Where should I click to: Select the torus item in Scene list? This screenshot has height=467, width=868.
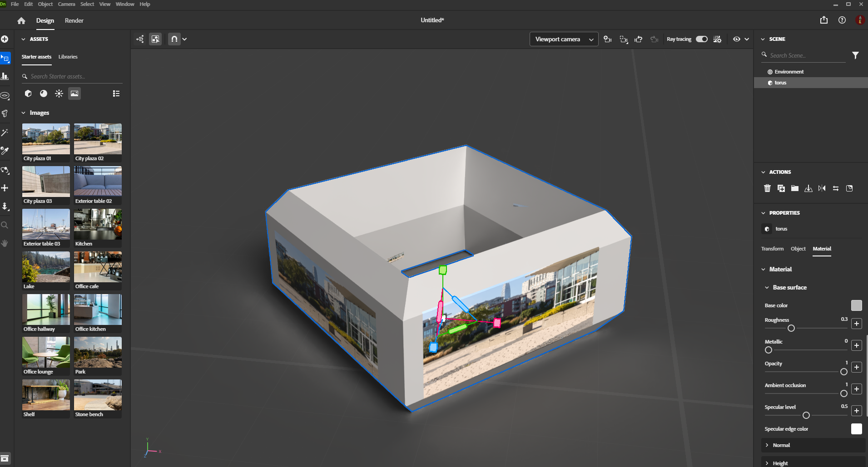tap(811, 83)
